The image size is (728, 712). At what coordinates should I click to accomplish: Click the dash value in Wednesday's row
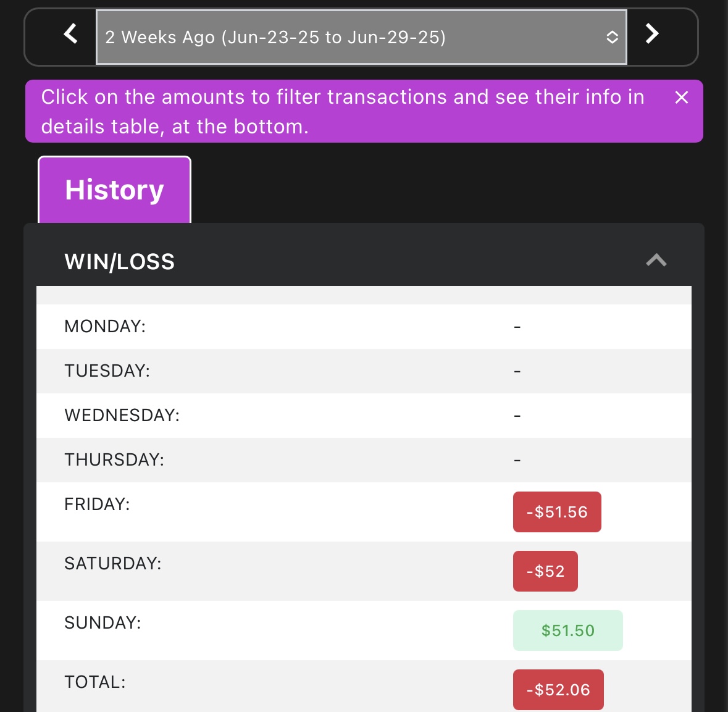517,416
